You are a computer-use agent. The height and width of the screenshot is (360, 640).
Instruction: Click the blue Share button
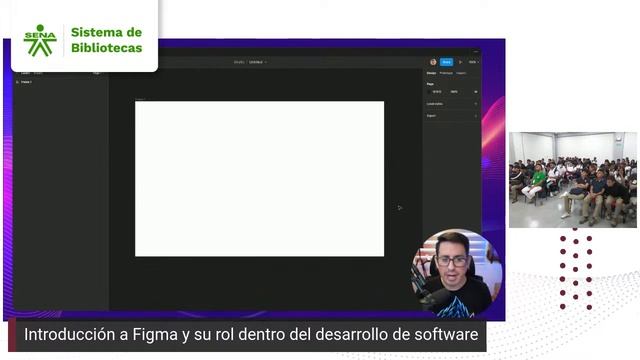[x=447, y=62]
